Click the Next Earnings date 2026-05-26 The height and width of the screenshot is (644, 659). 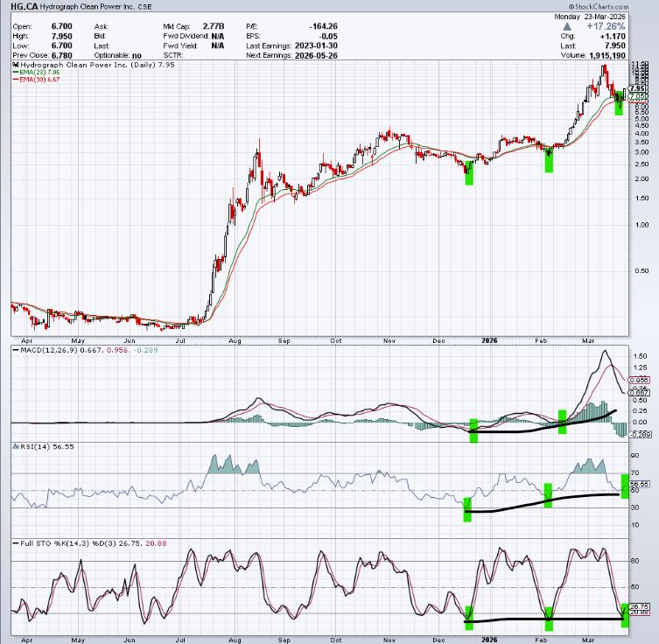pyautogui.click(x=316, y=55)
